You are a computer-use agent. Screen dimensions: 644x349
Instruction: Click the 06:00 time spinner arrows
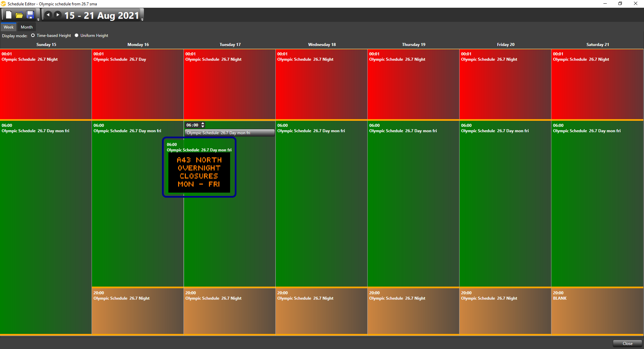click(203, 125)
